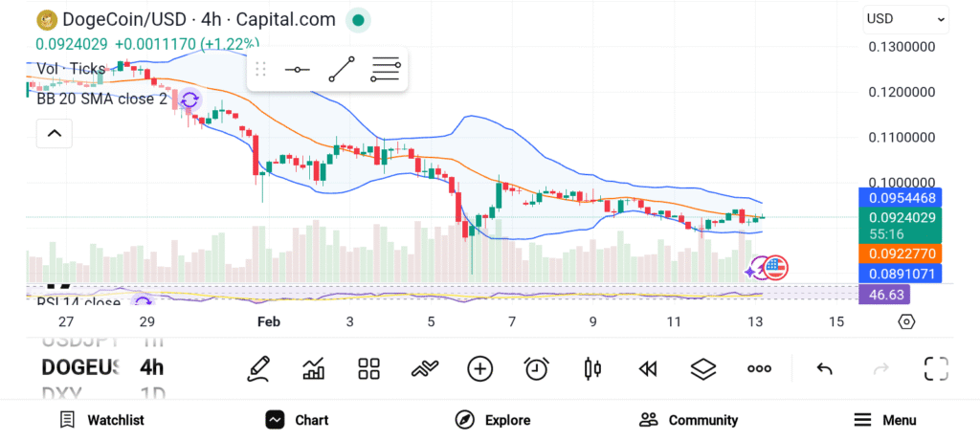This screenshot has height=441, width=980.
Task: Toggle fullscreen chart mode
Action: 935,368
